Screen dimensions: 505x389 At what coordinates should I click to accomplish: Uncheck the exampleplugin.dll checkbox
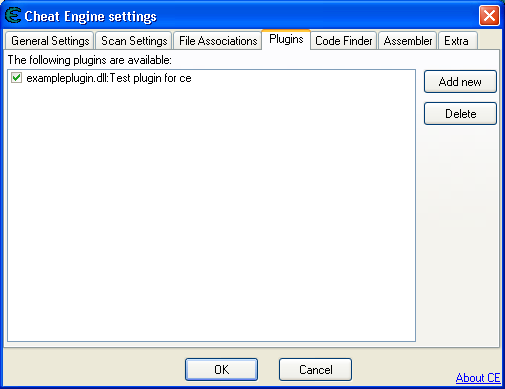tap(16, 78)
